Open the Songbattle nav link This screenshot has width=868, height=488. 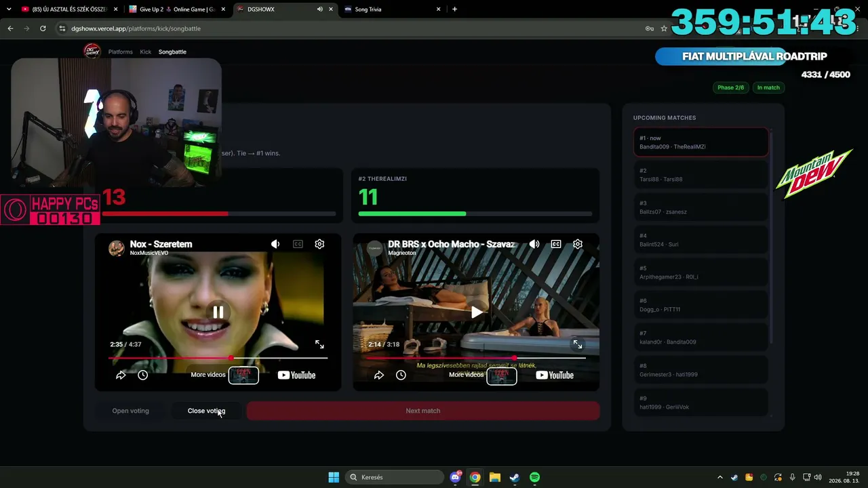coord(172,52)
